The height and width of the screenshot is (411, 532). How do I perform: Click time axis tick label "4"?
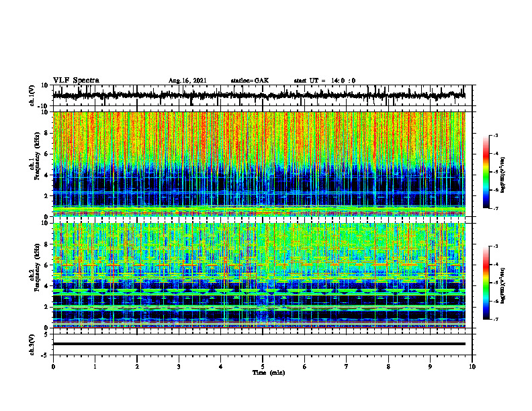pyautogui.click(x=221, y=367)
